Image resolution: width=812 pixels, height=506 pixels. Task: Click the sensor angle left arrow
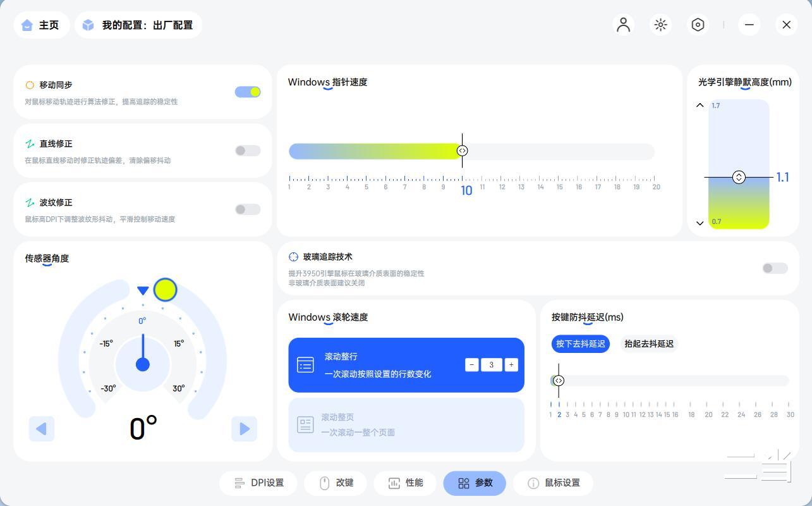tap(42, 429)
